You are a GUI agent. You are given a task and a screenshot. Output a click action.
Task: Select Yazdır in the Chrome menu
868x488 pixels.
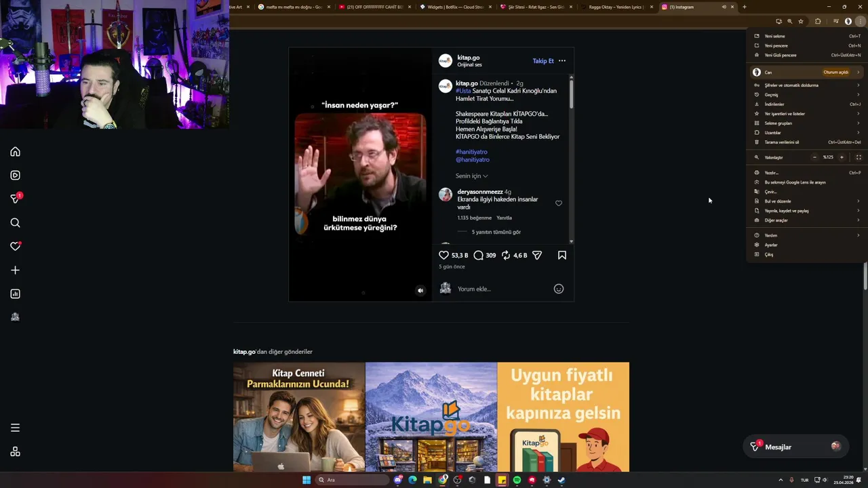pyautogui.click(x=807, y=173)
